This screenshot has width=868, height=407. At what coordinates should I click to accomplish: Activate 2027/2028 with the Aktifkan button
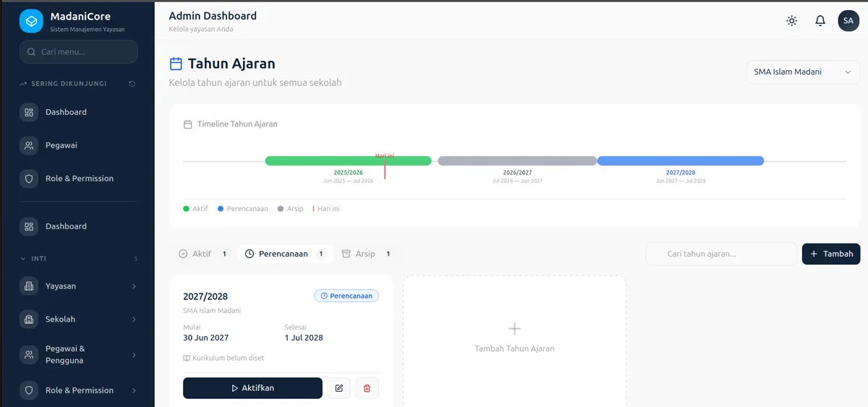252,388
